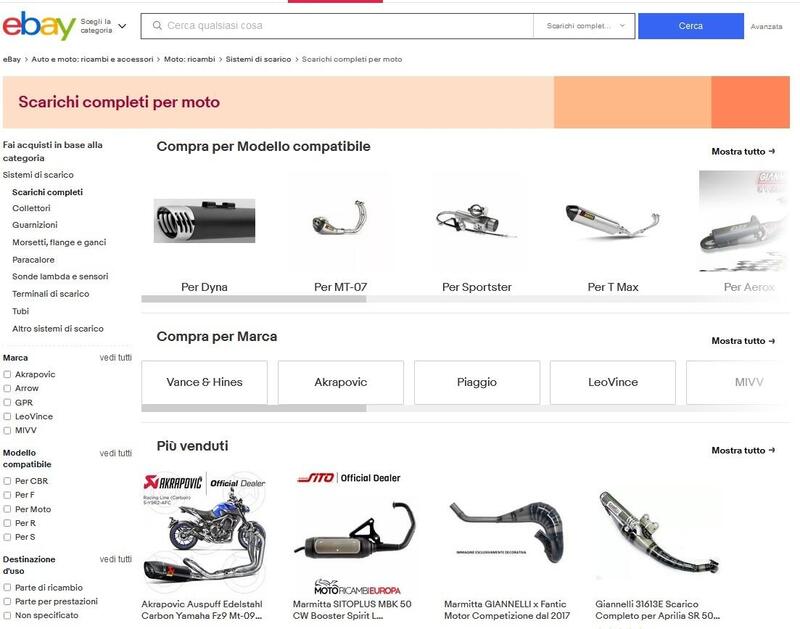
Task: Open the Per Dyna exhaust image
Action: coord(204,221)
